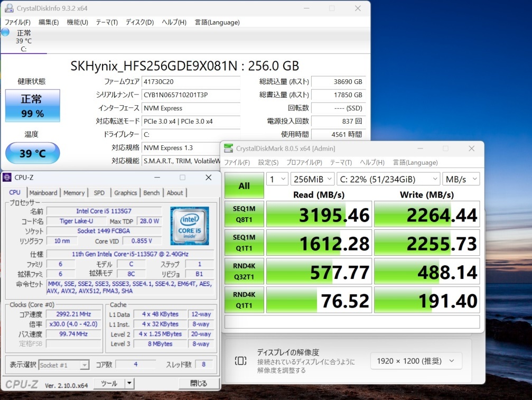This screenshot has height=400, width=532.
Task: Close the CPU-Z window
Action: [208, 178]
